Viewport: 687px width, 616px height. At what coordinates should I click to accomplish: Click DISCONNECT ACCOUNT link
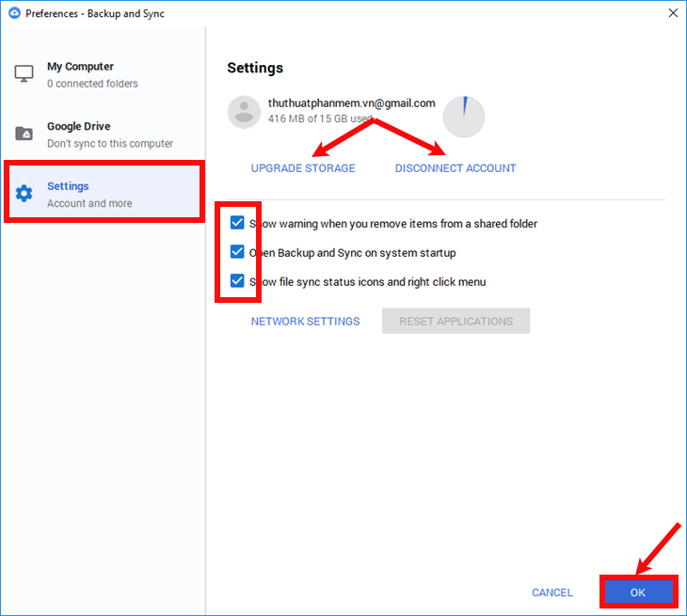click(455, 168)
